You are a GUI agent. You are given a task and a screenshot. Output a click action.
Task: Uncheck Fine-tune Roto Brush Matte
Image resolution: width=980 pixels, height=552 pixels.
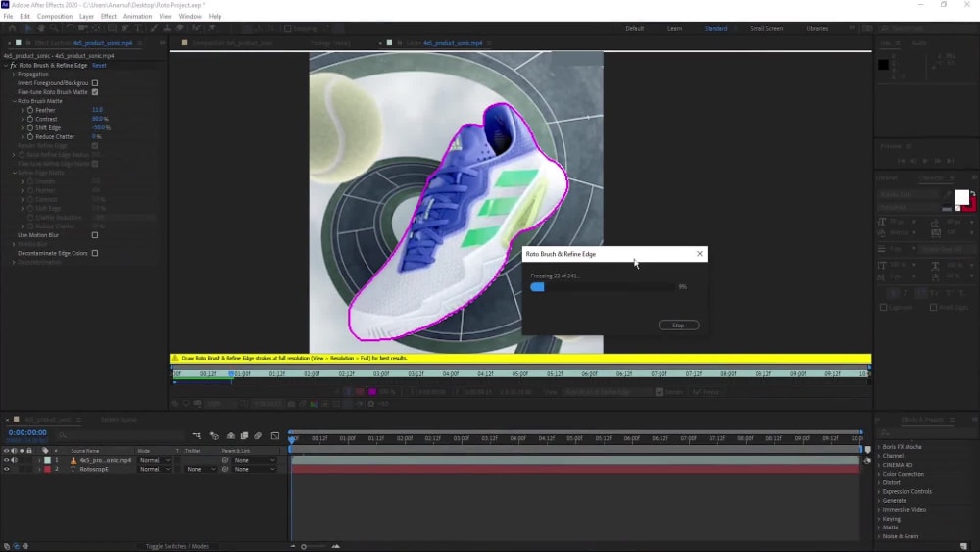(95, 92)
